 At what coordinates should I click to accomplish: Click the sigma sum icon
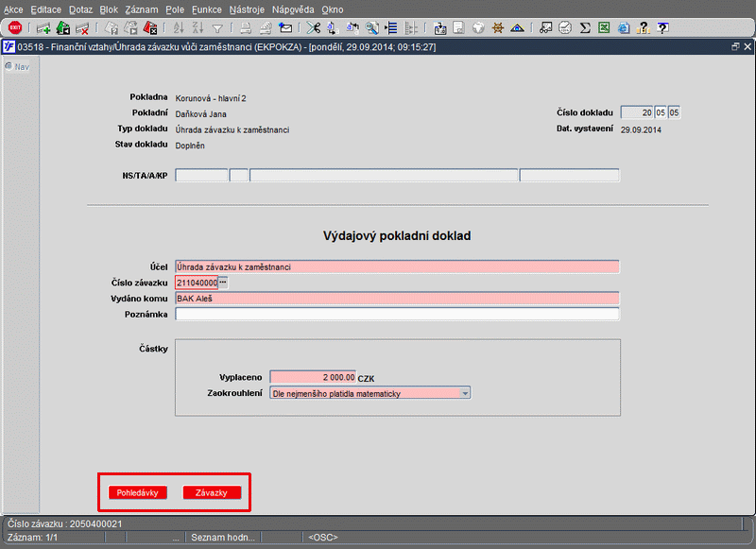(585, 28)
